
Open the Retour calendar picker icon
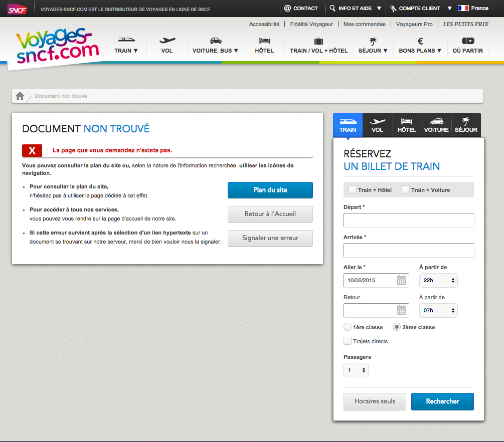401,310
